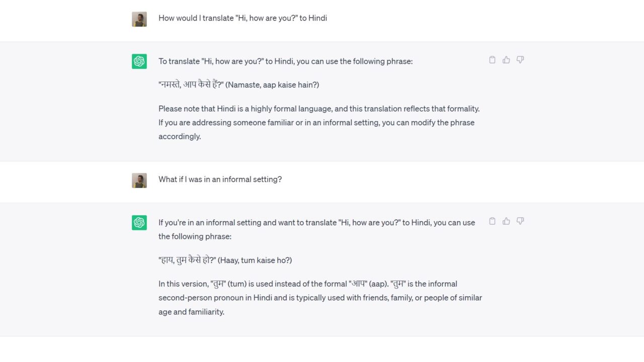Click the first assistant response paragraph
This screenshot has width=644, height=362.
[x=285, y=61]
